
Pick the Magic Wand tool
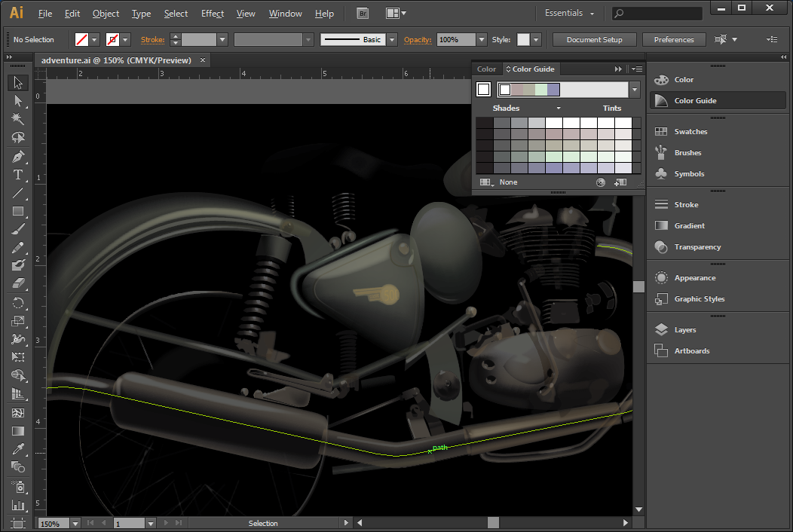pos(18,119)
